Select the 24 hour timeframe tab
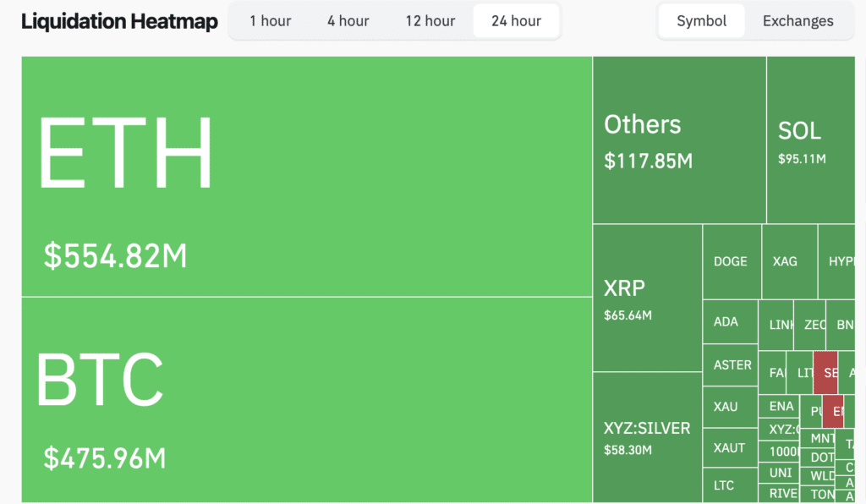The width and height of the screenshot is (866, 504). point(516,21)
